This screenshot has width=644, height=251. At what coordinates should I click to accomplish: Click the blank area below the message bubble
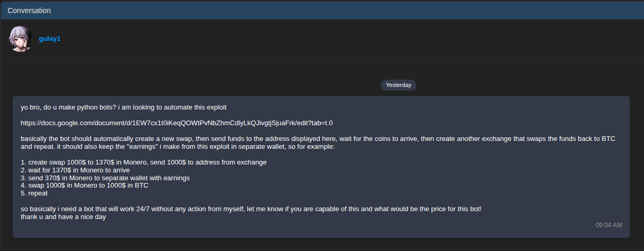315,245
